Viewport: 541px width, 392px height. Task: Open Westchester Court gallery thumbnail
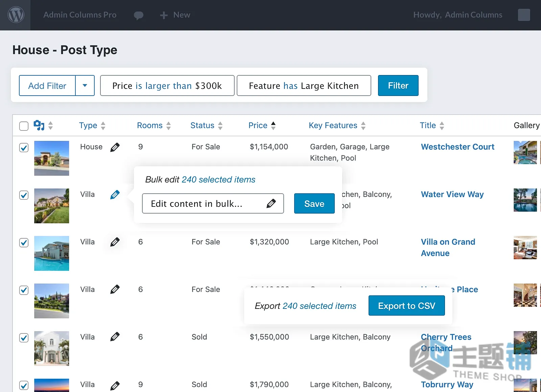tap(525, 152)
